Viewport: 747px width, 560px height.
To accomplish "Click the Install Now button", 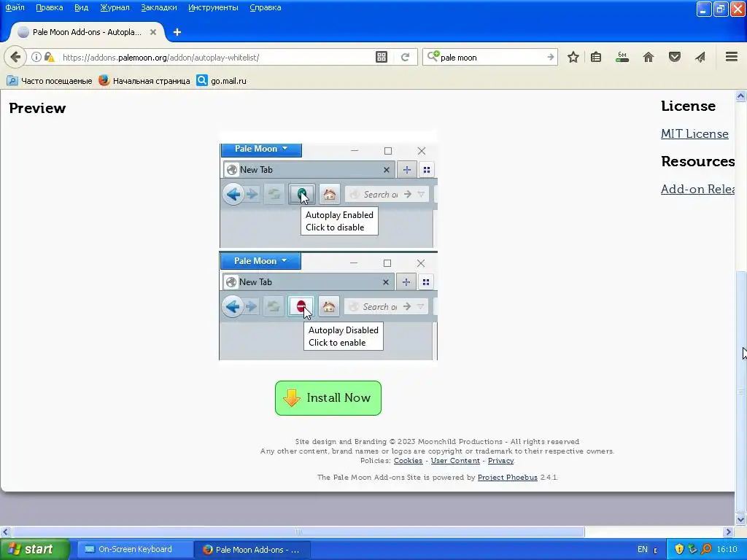I will (328, 397).
